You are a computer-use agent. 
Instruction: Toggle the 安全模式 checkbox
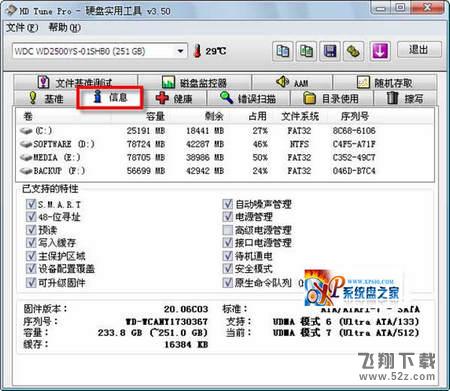pos(228,269)
